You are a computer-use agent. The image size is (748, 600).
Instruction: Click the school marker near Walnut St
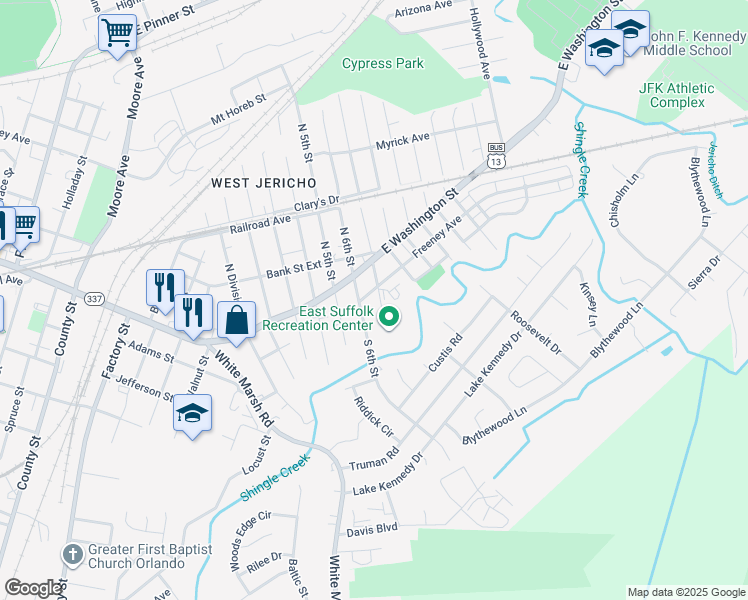(x=192, y=414)
